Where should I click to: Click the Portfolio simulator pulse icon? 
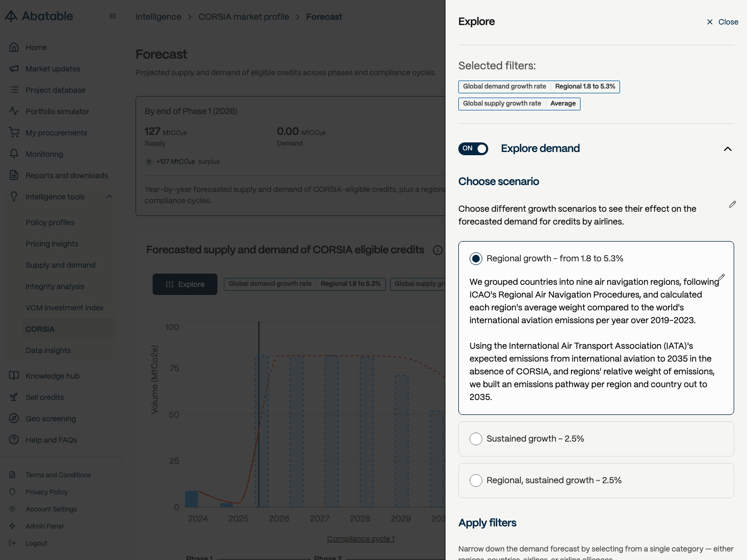pos(14,111)
